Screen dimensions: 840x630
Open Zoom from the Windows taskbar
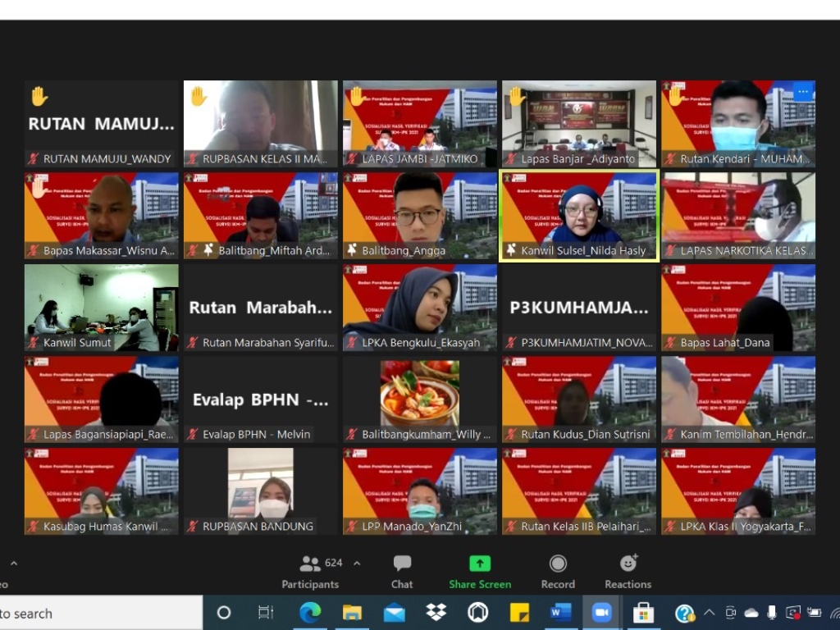click(602, 613)
